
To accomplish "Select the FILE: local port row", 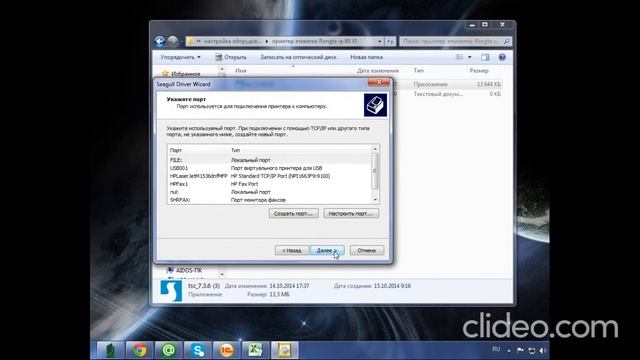I will coord(269,160).
